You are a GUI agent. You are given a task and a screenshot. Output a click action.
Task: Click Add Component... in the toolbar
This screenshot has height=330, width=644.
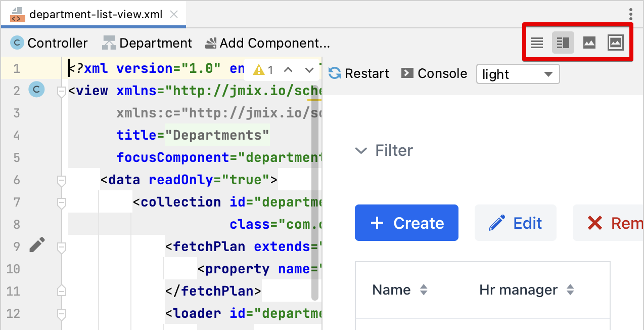coord(267,43)
